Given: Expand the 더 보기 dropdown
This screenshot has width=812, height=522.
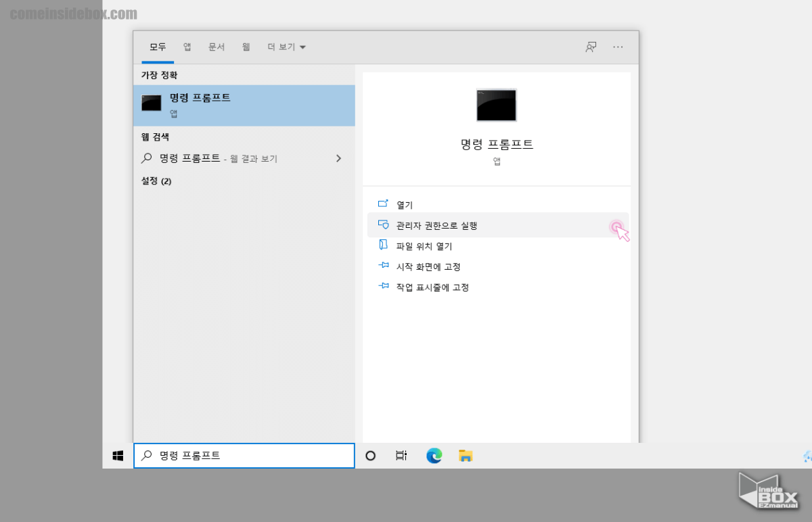Looking at the screenshot, I should [x=286, y=47].
